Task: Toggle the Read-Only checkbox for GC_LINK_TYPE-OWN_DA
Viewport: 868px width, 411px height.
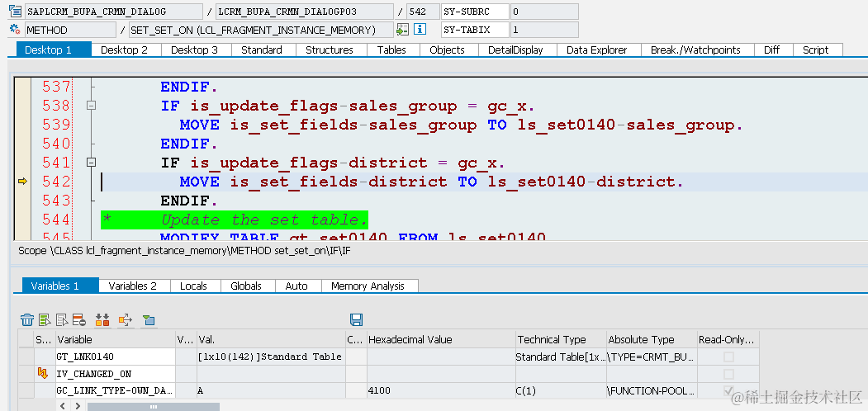Action: point(729,390)
